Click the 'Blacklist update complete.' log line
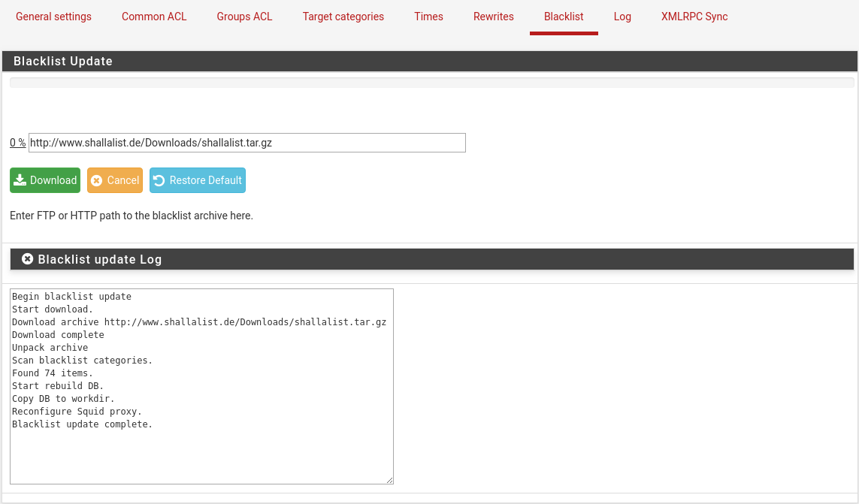The height and width of the screenshot is (504, 859). (82, 424)
